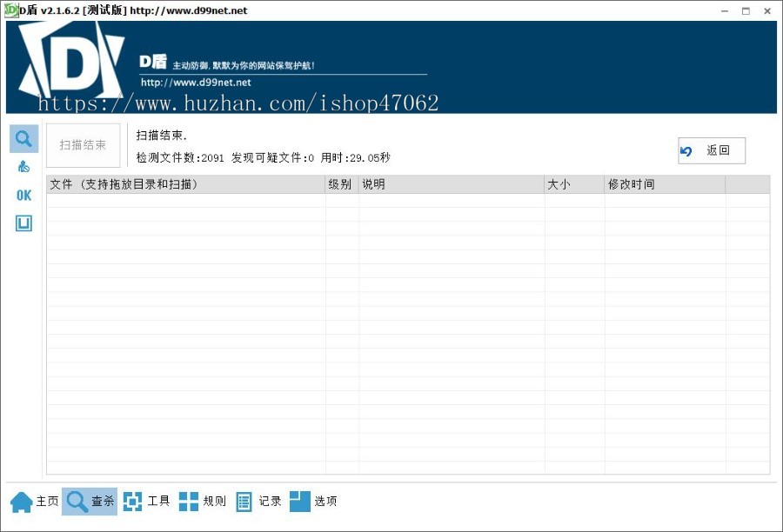Open the sidebar user-shield icon

pos(23,166)
